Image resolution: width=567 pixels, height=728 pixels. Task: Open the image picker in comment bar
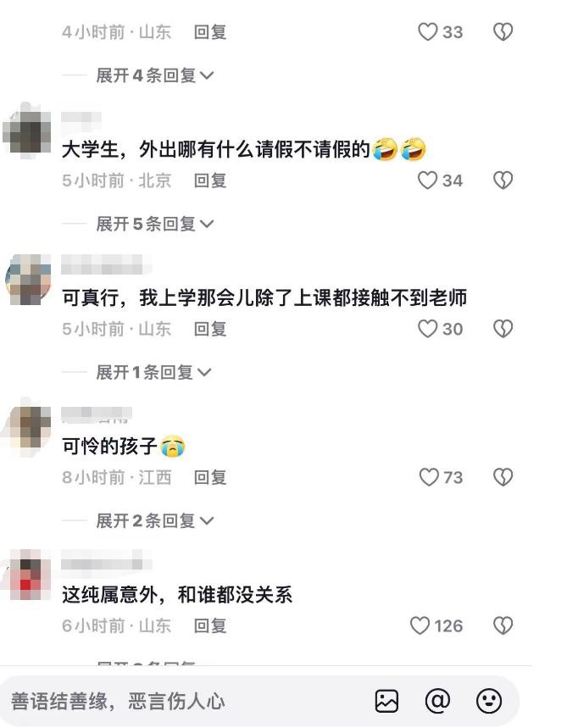[386, 701]
